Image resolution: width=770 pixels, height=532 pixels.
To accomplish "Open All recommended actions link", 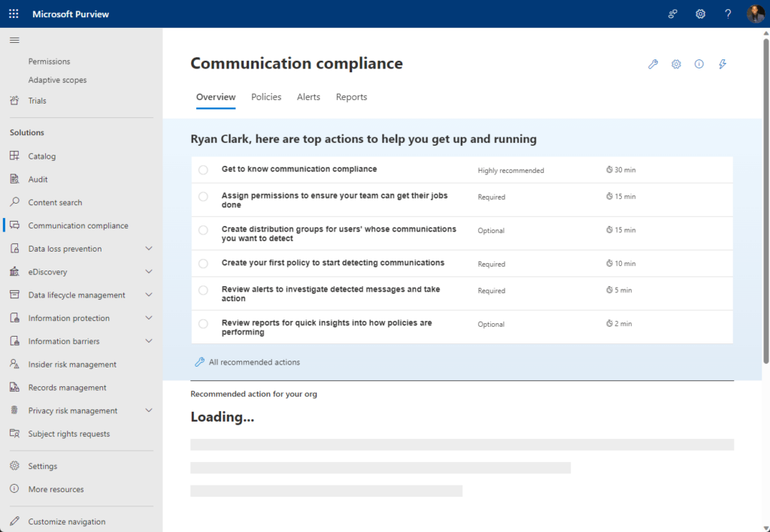I will [x=247, y=362].
